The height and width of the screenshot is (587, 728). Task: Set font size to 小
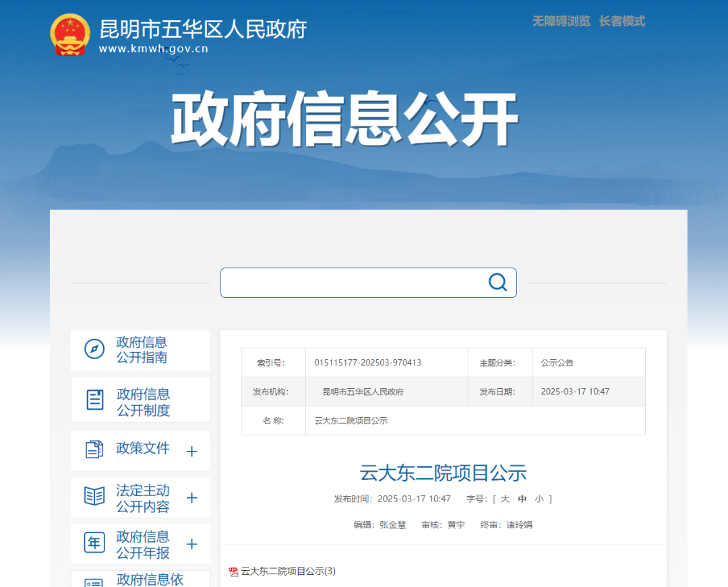(x=539, y=499)
